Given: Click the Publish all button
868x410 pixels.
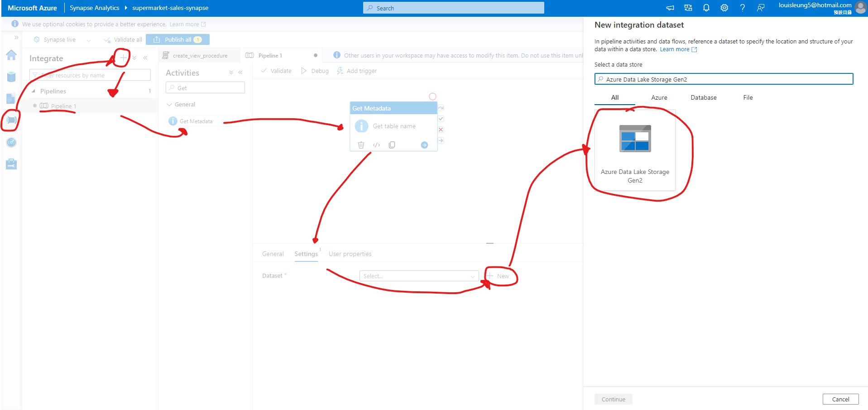Looking at the screenshot, I should pos(177,39).
